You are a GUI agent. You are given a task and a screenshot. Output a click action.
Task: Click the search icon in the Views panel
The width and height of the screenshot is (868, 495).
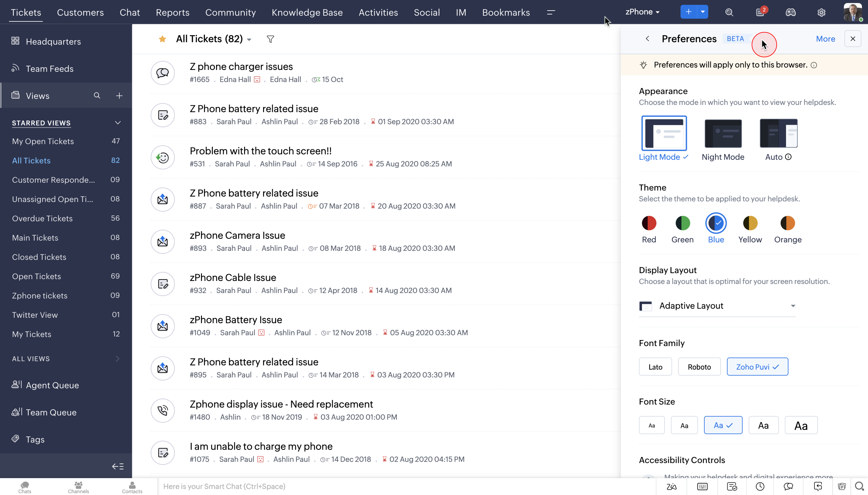pos(97,96)
